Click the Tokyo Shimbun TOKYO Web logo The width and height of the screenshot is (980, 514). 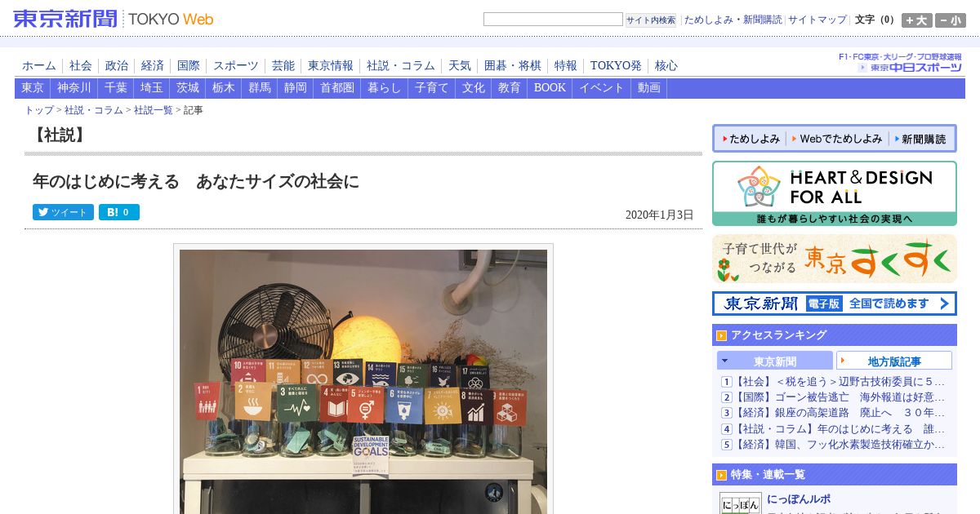click(114, 19)
